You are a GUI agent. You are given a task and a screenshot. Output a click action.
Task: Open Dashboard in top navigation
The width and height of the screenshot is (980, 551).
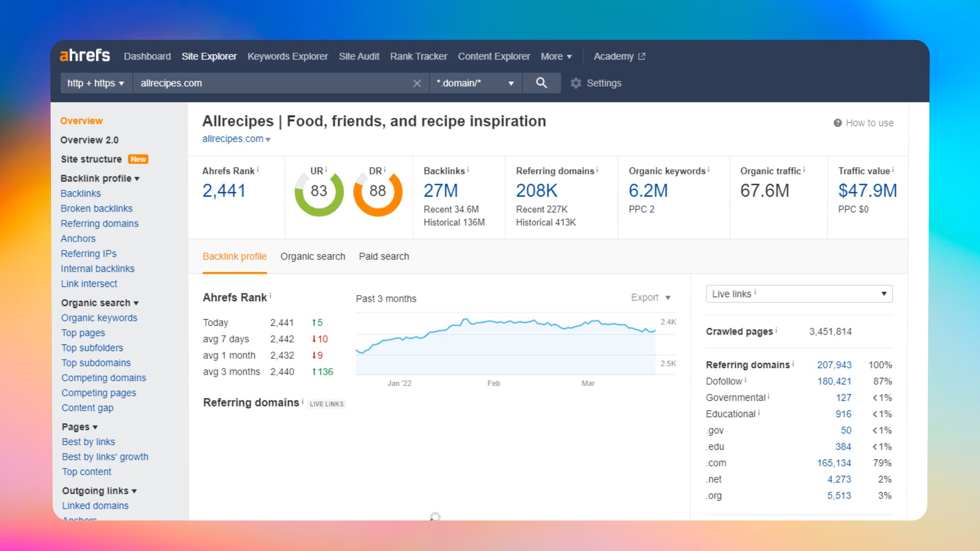(x=147, y=56)
